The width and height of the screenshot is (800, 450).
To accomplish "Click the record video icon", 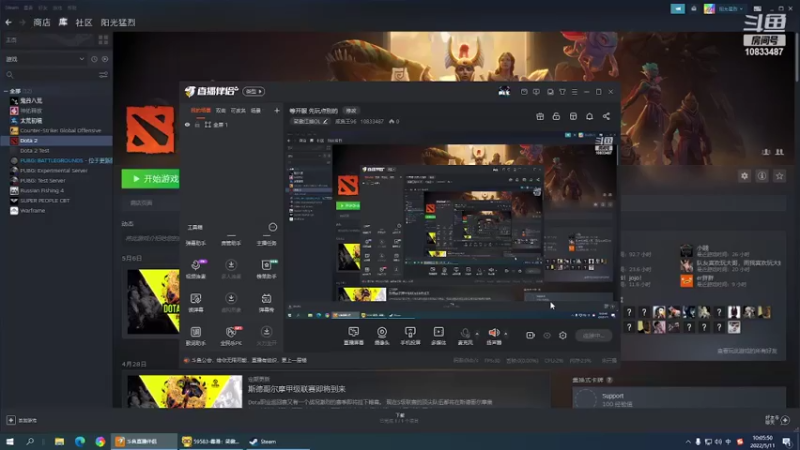I will 530,335.
